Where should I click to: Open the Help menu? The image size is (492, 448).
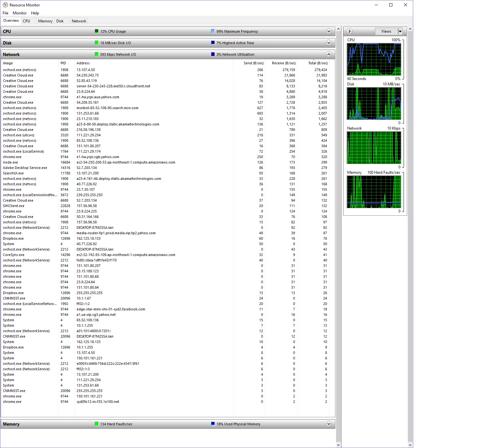35,13
